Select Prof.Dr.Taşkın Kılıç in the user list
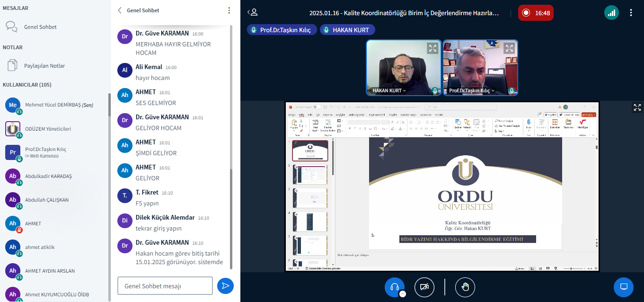 coord(55,152)
